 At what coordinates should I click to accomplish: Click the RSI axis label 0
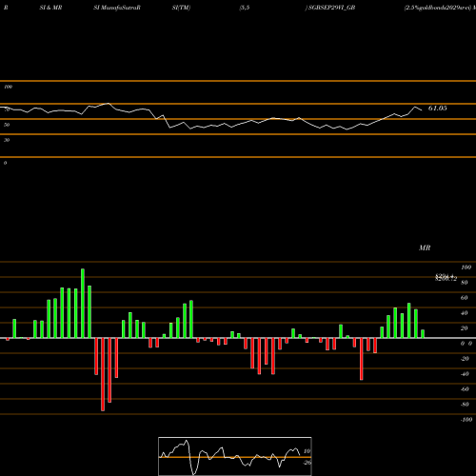5,163
